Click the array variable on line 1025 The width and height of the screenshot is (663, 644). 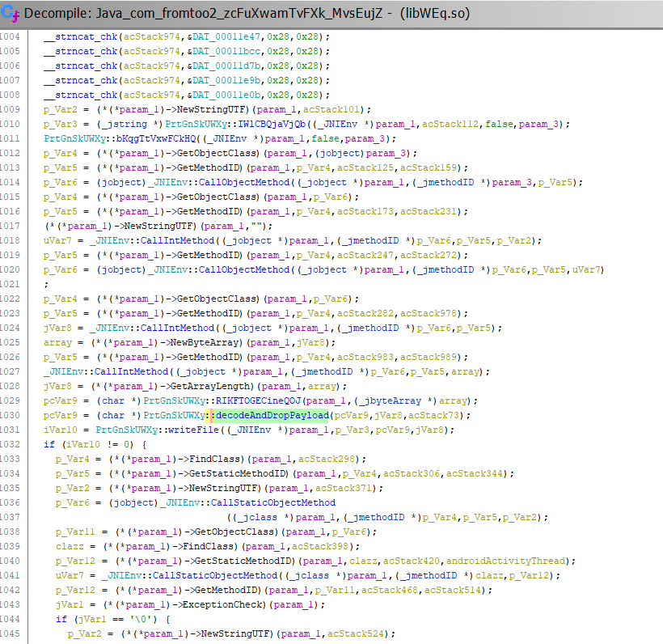pyautogui.click(x=57, y=343)
